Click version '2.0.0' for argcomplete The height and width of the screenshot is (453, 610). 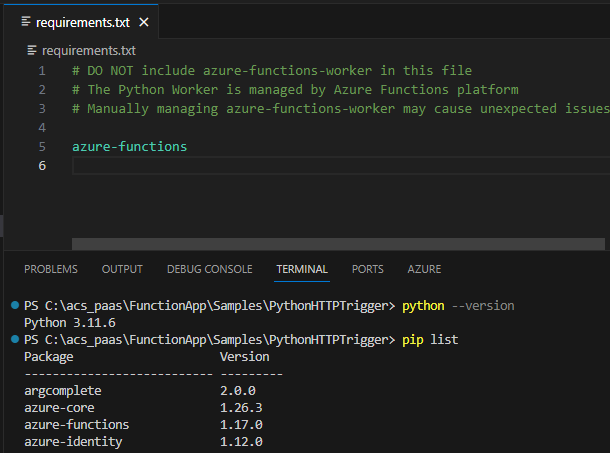(238, 391)
